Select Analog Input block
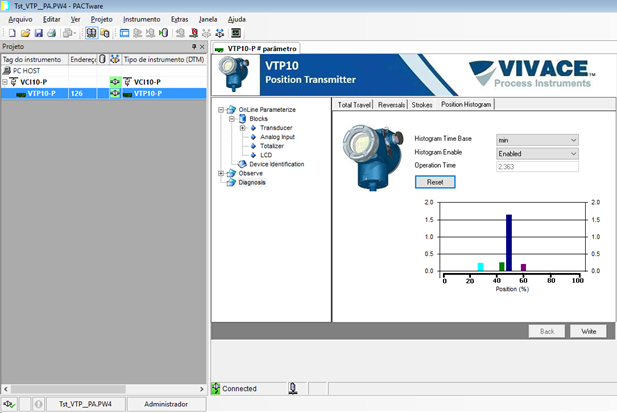Screen dimensions: 617x413 [x=277, y=137]
